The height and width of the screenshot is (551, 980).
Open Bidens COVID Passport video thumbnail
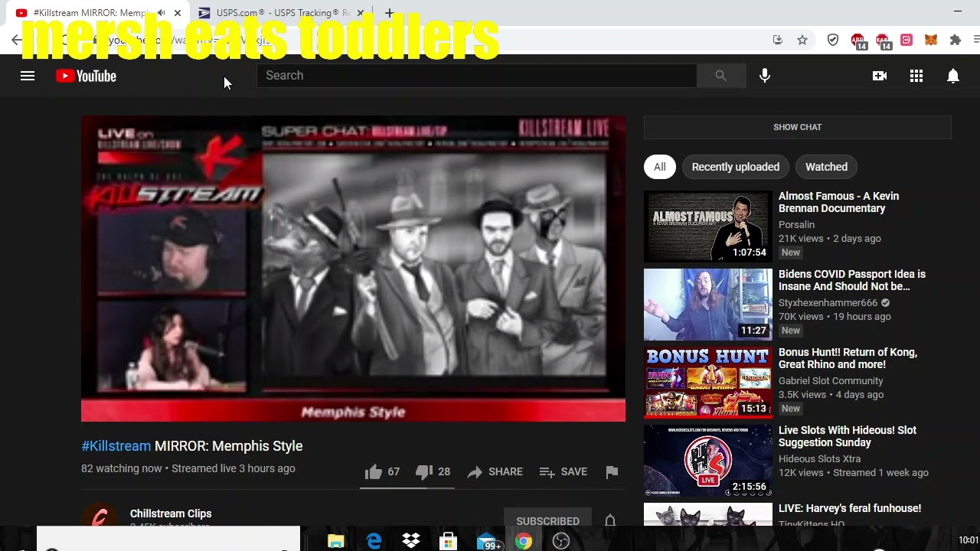[708, 305]
